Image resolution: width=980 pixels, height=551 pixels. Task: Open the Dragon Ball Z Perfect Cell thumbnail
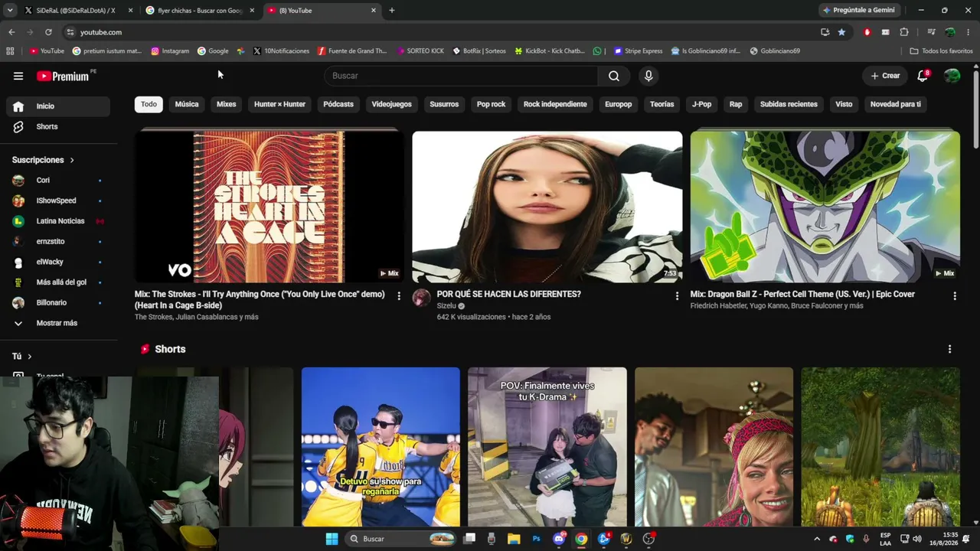click(825, 207)
